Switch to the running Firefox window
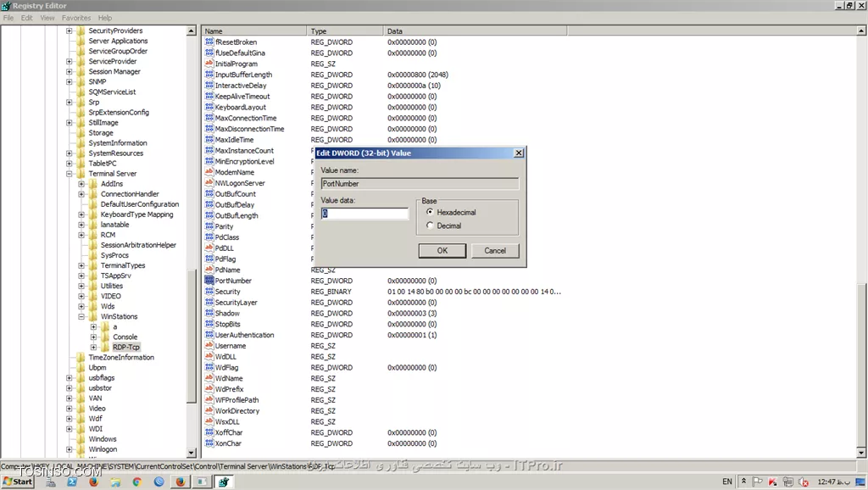The height and width of the screenshot is (490, 868). tap(181, 482)
